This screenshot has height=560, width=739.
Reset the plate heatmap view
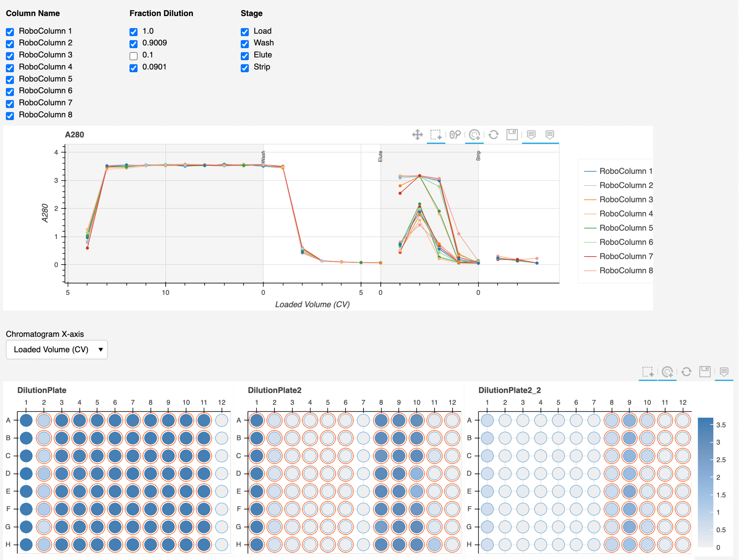tap(687, 372)
